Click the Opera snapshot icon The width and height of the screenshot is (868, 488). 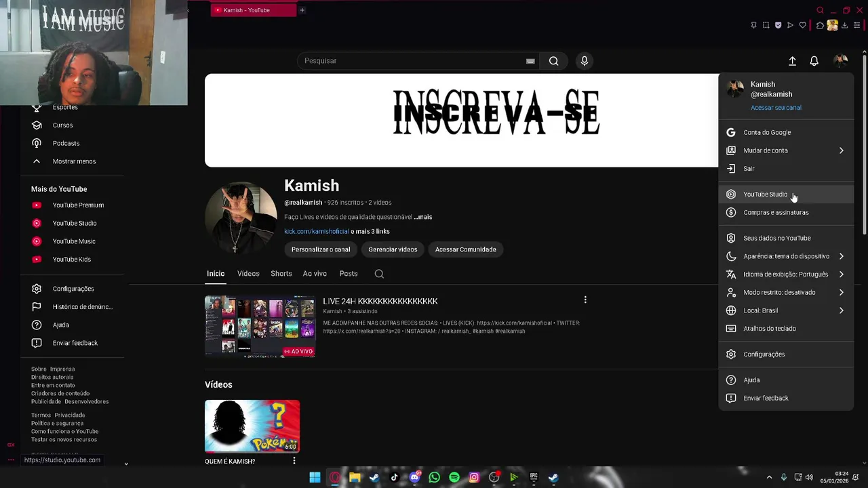[x=766, y=25]
